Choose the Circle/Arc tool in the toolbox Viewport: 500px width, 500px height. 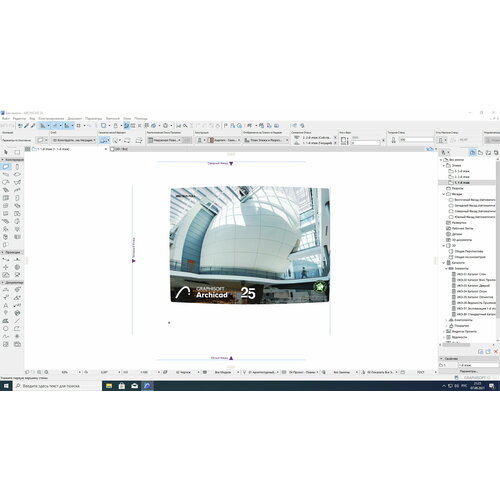coord(6,329)
